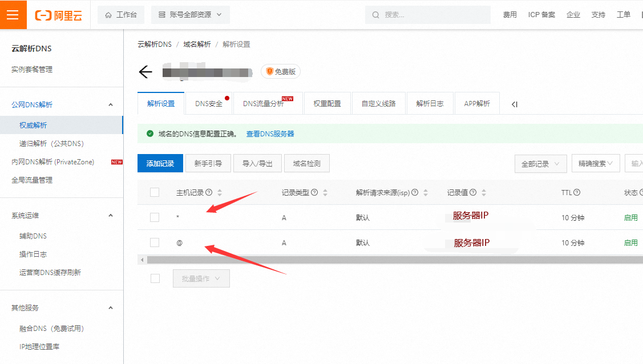Click the green DNS check status icon

point(150,134)
